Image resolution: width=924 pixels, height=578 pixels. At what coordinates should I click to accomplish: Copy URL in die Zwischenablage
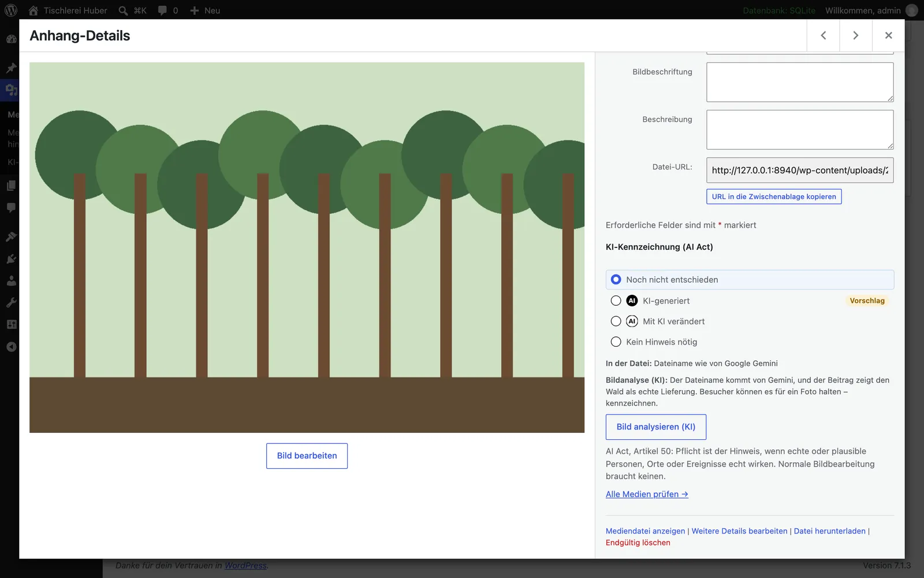774,197
